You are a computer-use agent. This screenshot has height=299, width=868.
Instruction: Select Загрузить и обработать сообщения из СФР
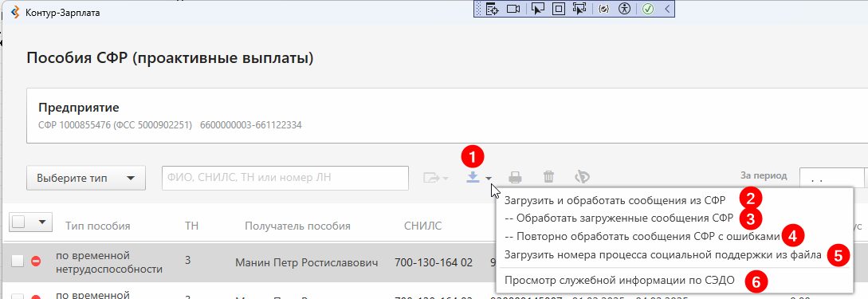coord(615,199)
